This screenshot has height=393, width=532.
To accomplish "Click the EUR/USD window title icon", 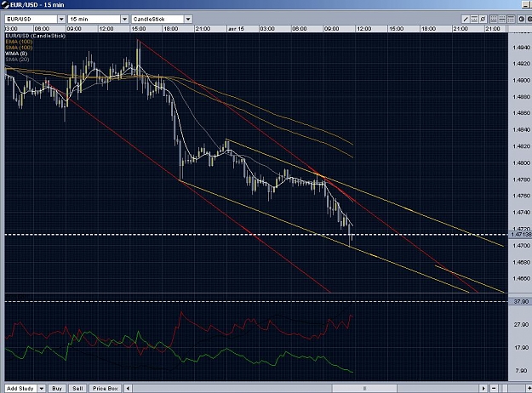I will click(x=5, y=5).
